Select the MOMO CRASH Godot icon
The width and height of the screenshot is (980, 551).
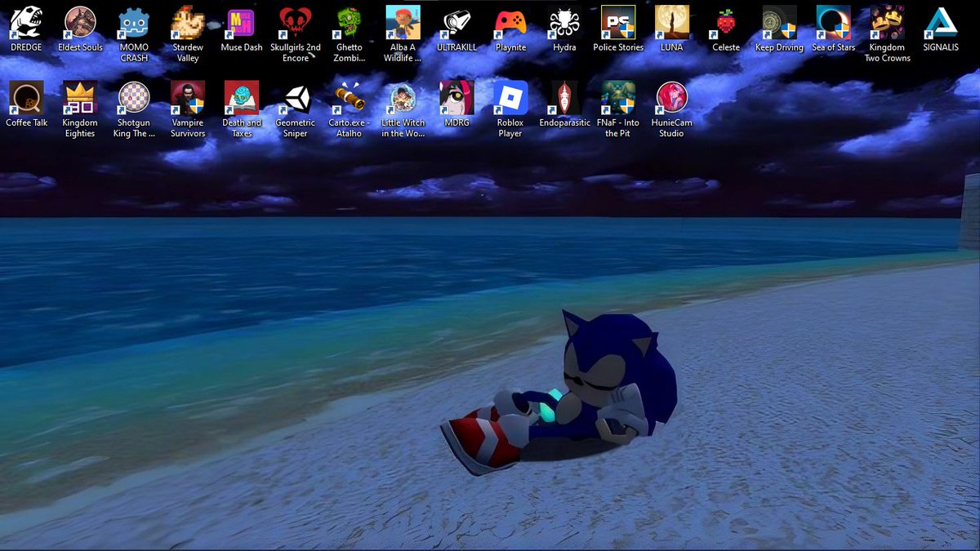point(134,23)
